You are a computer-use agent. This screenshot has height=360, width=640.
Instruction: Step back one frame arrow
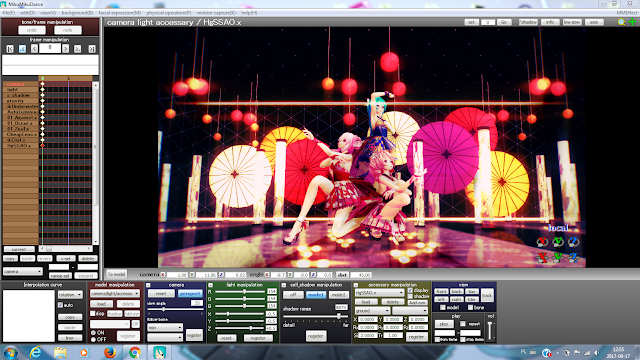(x=34, y=49)
